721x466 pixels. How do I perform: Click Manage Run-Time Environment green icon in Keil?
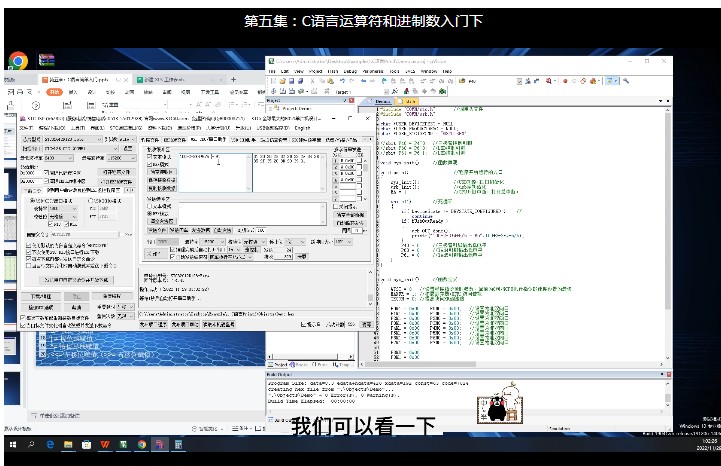point(442,91)
